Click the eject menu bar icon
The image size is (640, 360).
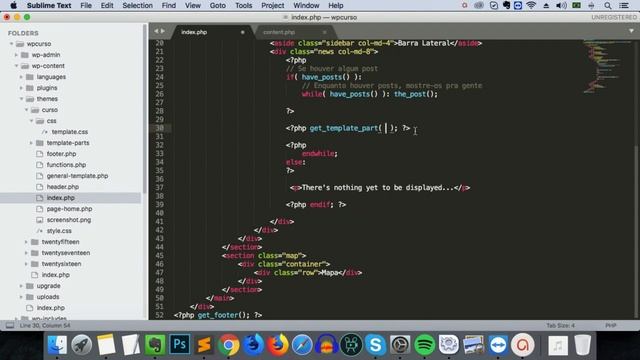point(546,6)
